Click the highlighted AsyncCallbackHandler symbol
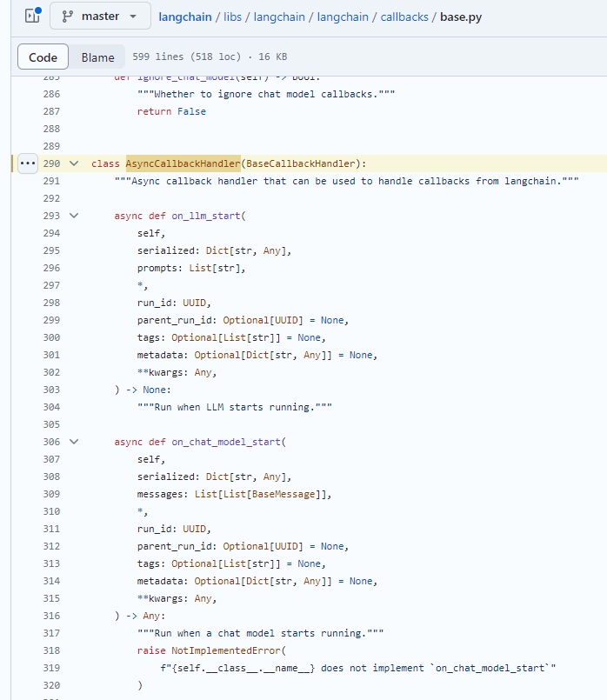 tap(183, 163)
